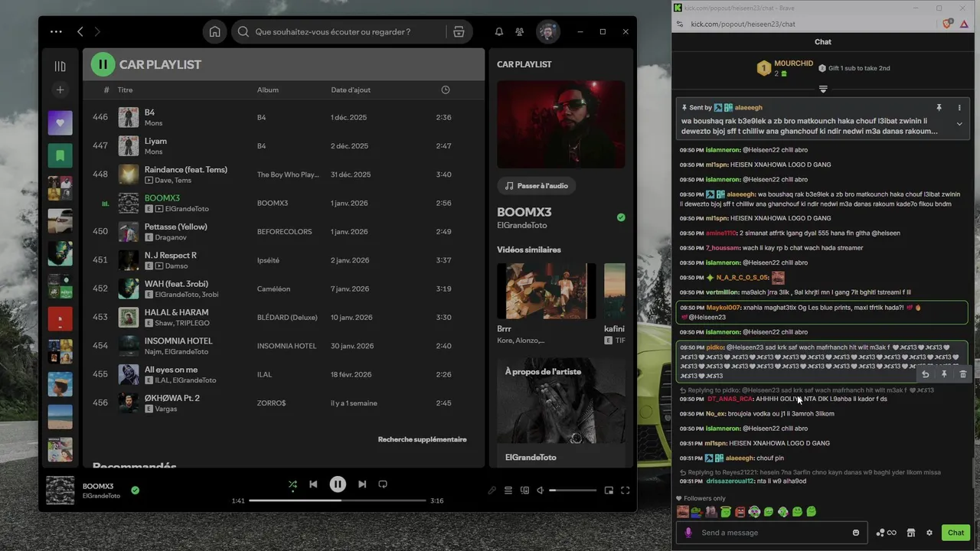Open Brave site settings icon in address bar
Image resolution: width=980 pixels, height=551 pixels.
click(x=679, y=24)
